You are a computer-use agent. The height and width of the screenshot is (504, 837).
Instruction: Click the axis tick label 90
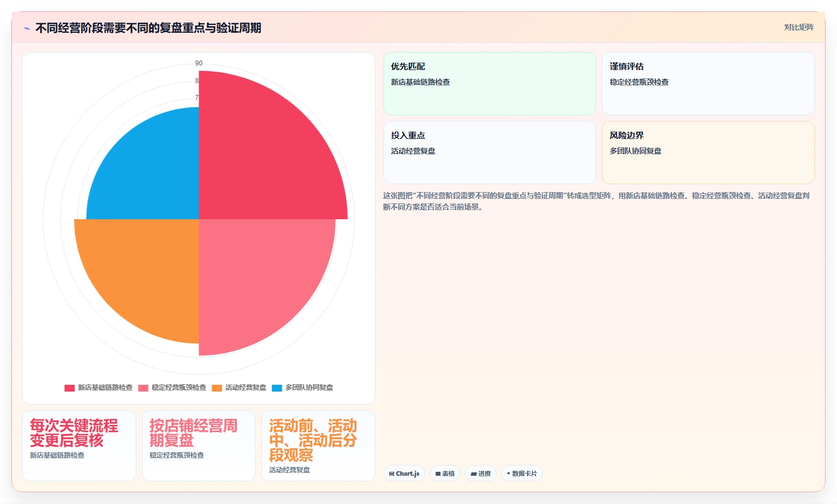coord(199,63)
